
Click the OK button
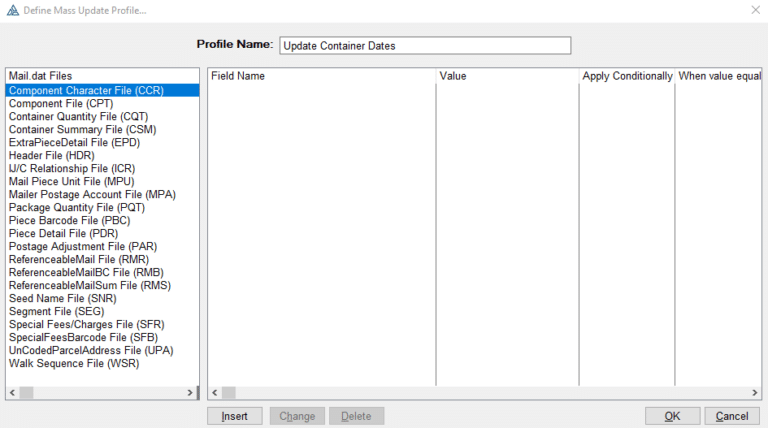[x=672, y=416]
